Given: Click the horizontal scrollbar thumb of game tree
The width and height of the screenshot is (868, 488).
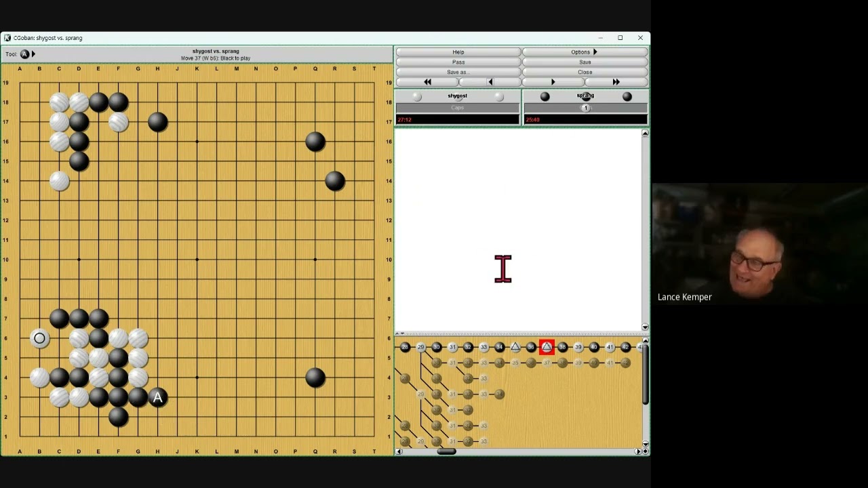Looking at the screenshot, I should [x=446, y=451].
